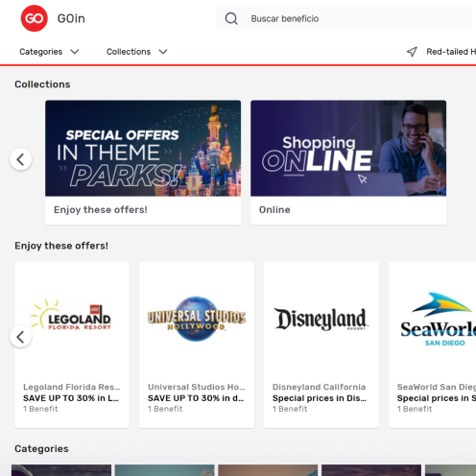Click the Collections section heading
Viewport: 476px width, 476px height.
tap(42, 84)
